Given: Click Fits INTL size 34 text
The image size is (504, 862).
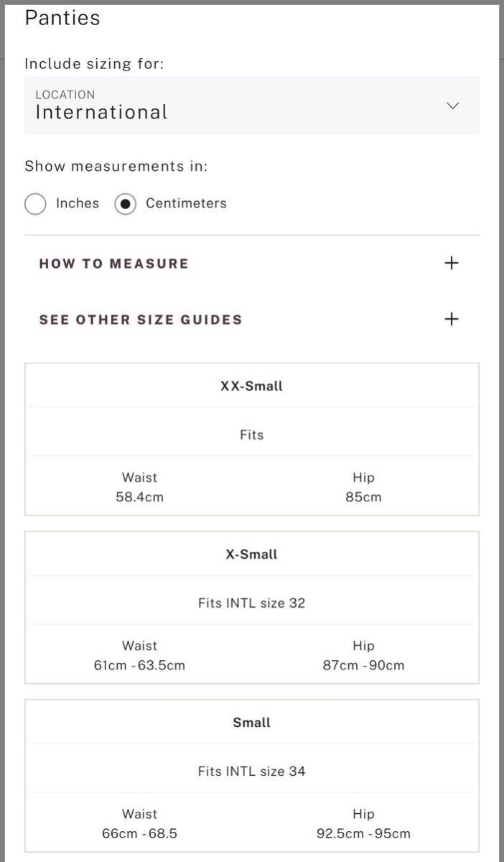Looking at the screenshot, I should [251, 771].
